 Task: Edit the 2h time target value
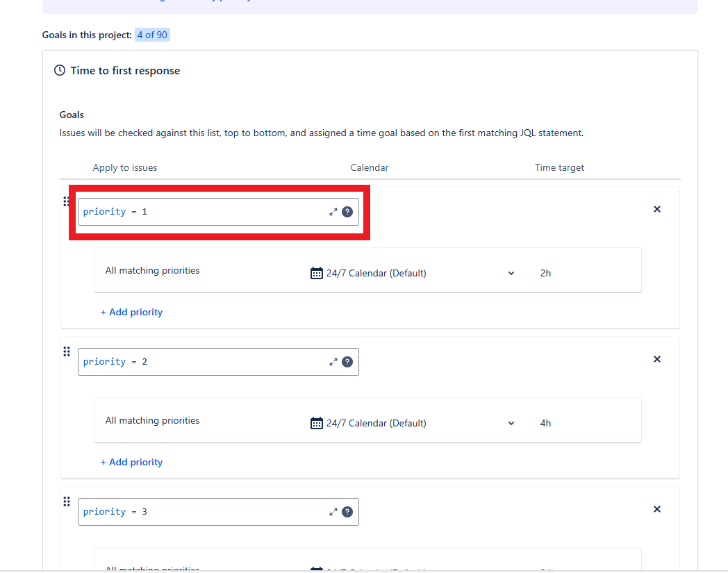click(x=545, y=274)
